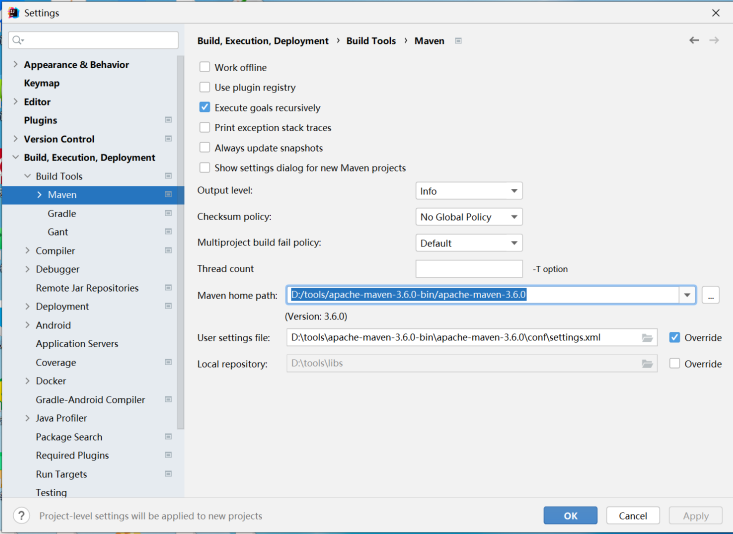Click Build, Execution, Deployment breadcrumb
This screenshot has height=534, width=733.
coord(263,41)
